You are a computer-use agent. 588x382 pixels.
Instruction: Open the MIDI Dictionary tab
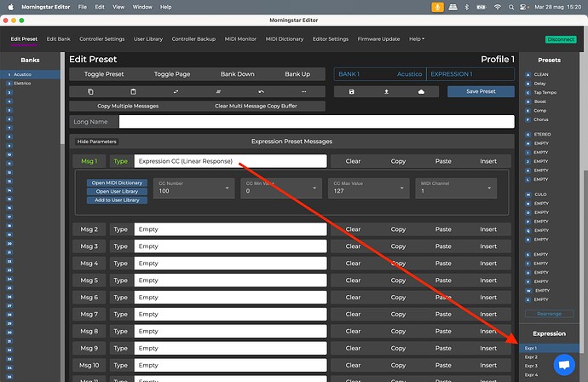(285, 39)
